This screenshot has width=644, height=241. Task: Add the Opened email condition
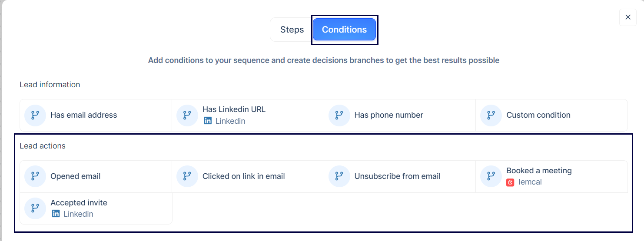coord(96,176)
